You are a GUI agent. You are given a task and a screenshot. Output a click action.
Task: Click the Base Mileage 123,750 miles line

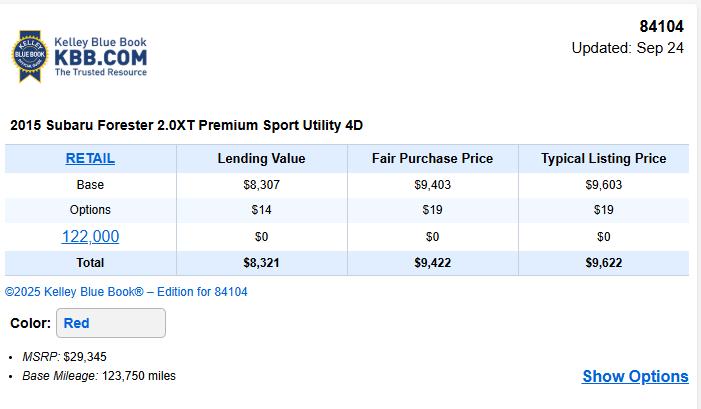point(99,376)
